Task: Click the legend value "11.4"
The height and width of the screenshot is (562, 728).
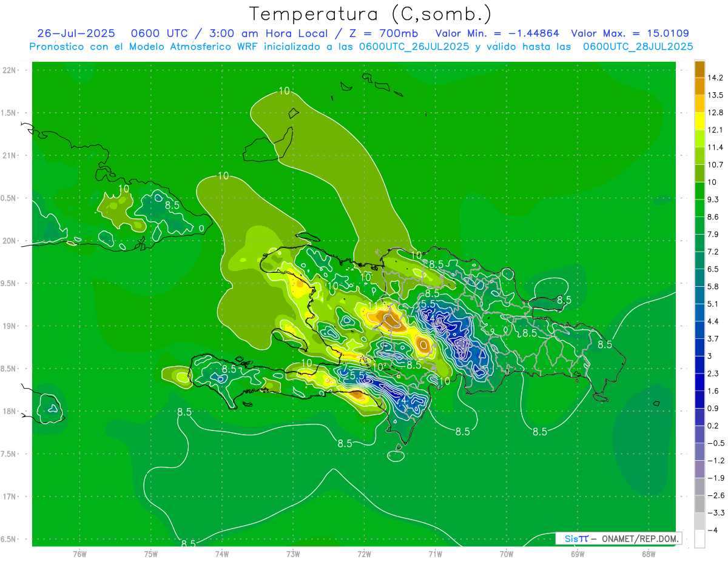Action: (x=715, y=147)
